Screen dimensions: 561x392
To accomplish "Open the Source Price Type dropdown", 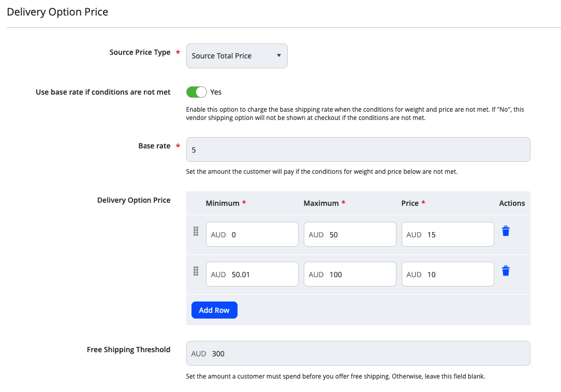I will [x=237, y=56].
